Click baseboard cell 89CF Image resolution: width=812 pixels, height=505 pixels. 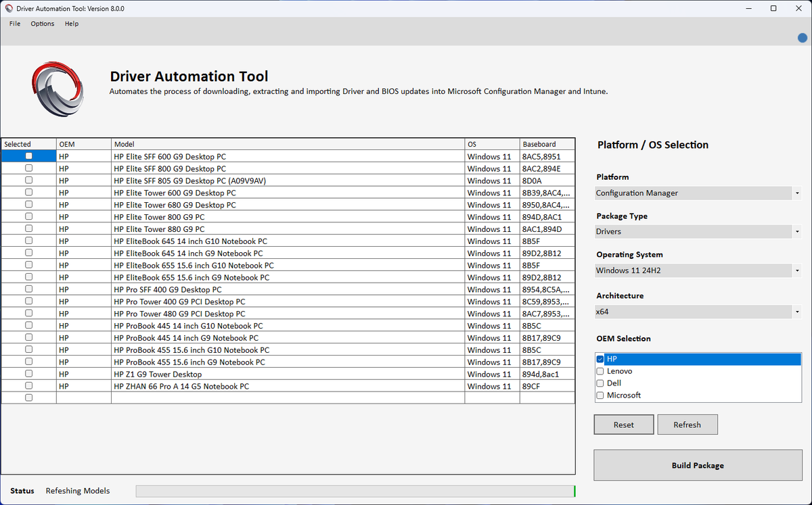tap(547, 386)
